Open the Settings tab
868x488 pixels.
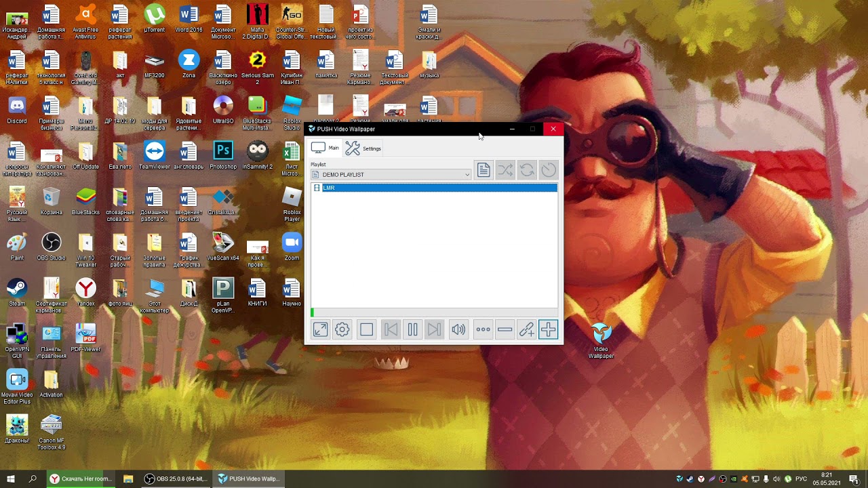[363, 148]
